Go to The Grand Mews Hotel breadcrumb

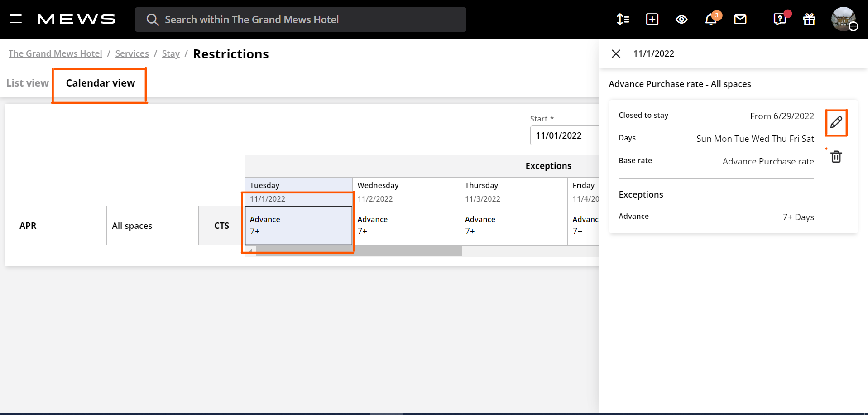(55, 54)
